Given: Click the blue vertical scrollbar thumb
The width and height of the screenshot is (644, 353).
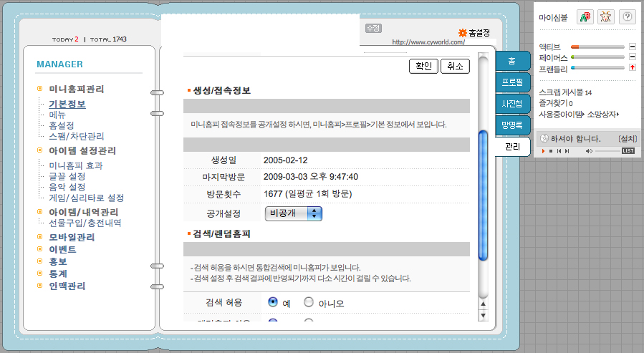Looking at the screenshot, I should click(484, 195).
